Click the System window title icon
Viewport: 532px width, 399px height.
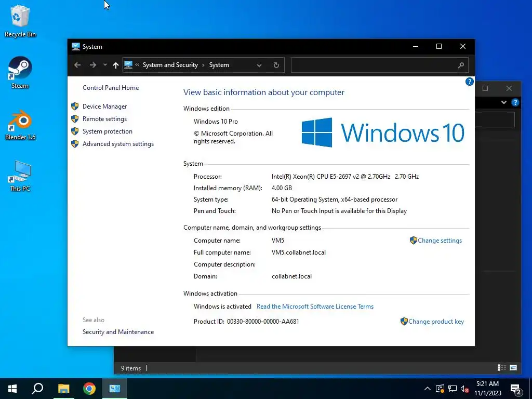click(76, 46)
